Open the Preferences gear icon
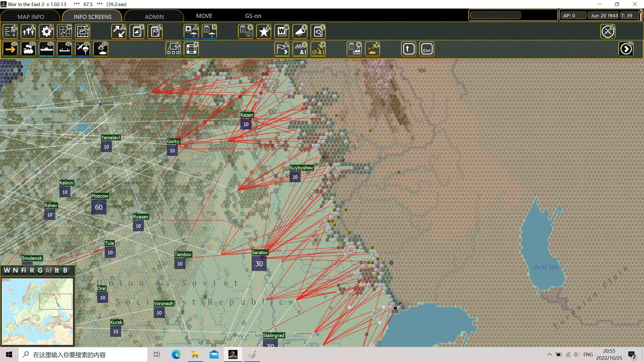The image size is (644, 362). (x=47, y=32)
